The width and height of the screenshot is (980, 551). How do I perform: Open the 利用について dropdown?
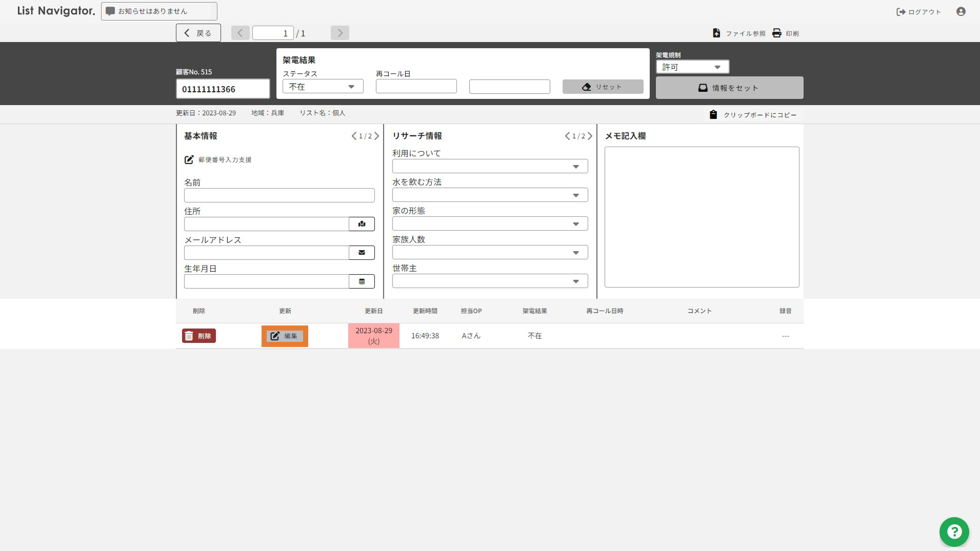click(490, 167)
